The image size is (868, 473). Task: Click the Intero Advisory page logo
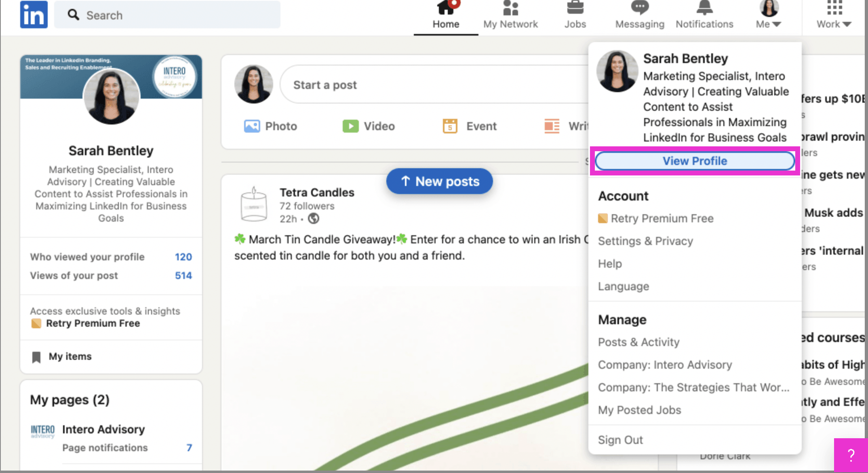coord(43,431)
